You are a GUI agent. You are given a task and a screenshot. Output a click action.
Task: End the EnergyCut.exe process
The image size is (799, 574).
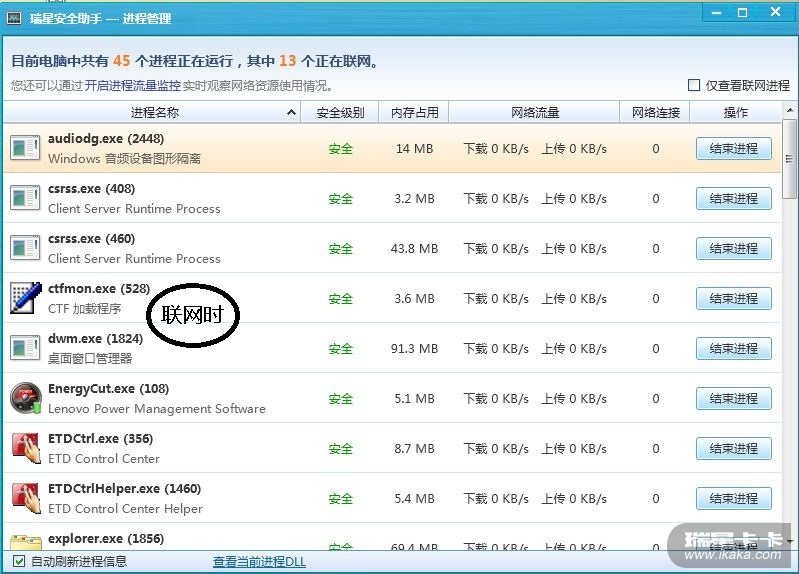point(734,398)
